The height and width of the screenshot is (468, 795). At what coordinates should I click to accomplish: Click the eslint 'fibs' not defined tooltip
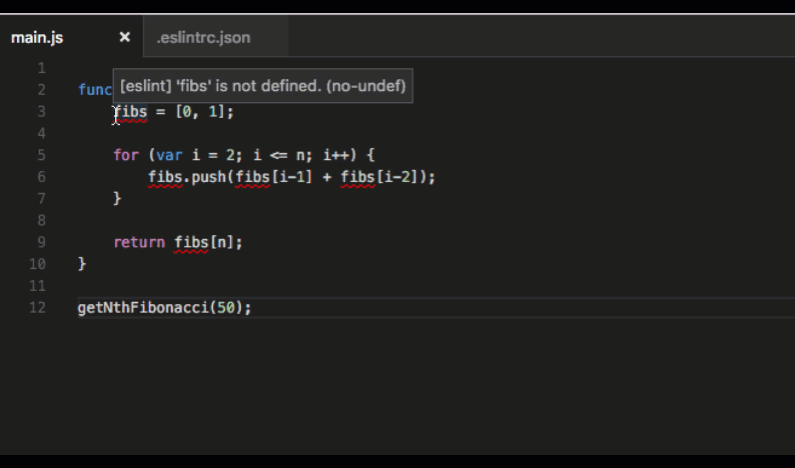(x=263, y=87)
